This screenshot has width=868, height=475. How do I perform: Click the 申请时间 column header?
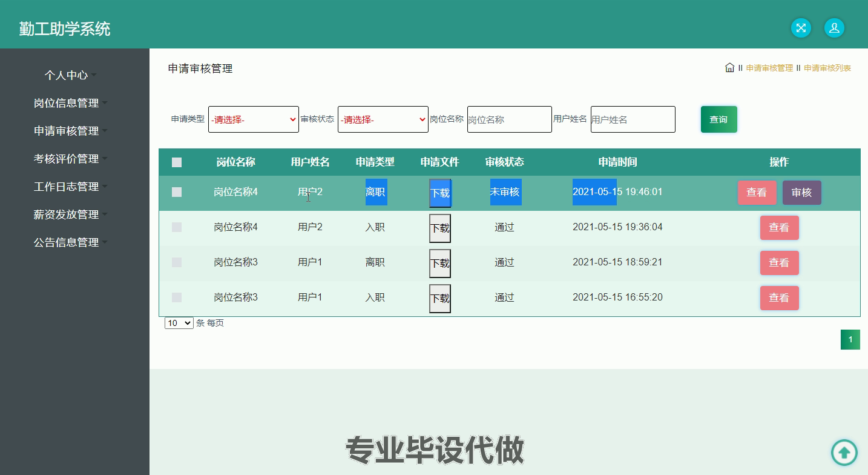[618, 162]
